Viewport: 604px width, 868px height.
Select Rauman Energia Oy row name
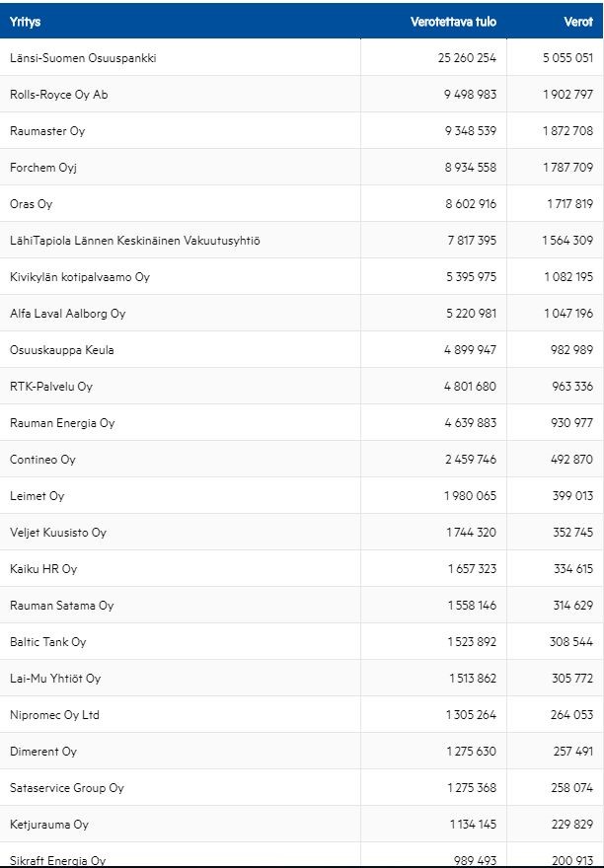[x=62, y=423]
